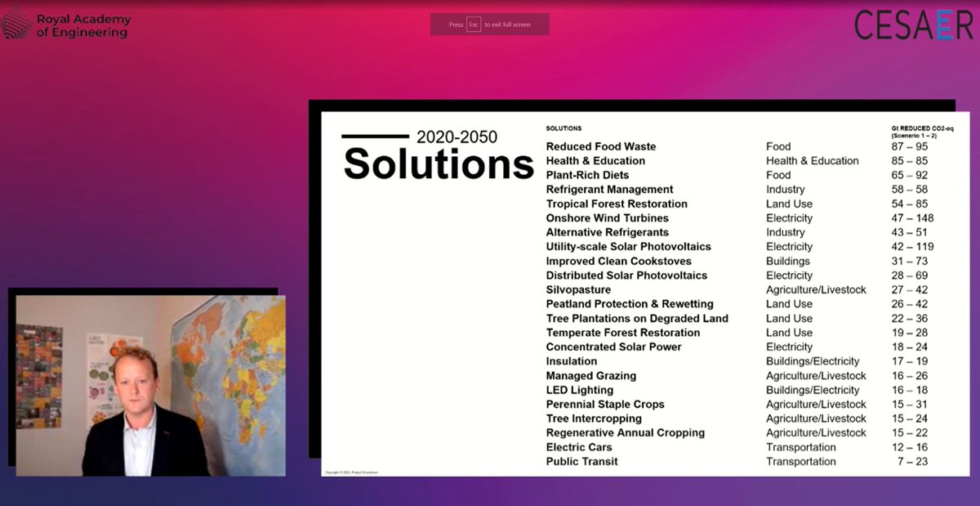Click the 47 – 148 value
Screen dimensions: 980x506
912,218
